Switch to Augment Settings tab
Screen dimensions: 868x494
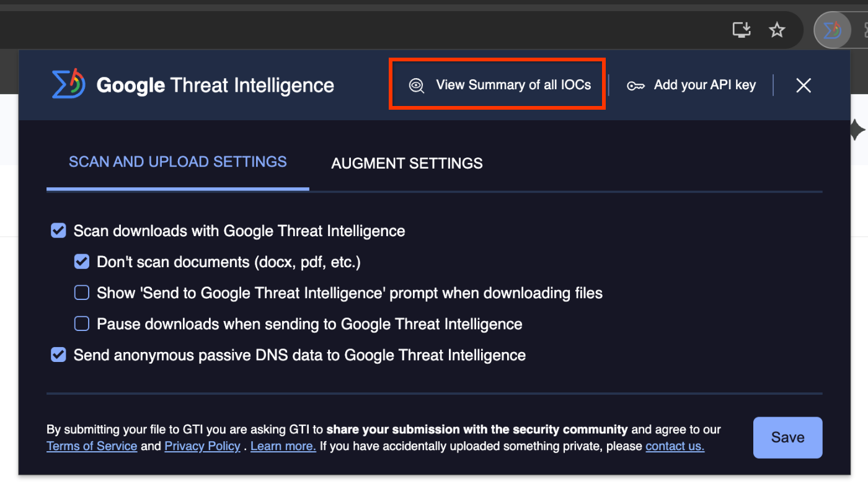pos(407,164)
